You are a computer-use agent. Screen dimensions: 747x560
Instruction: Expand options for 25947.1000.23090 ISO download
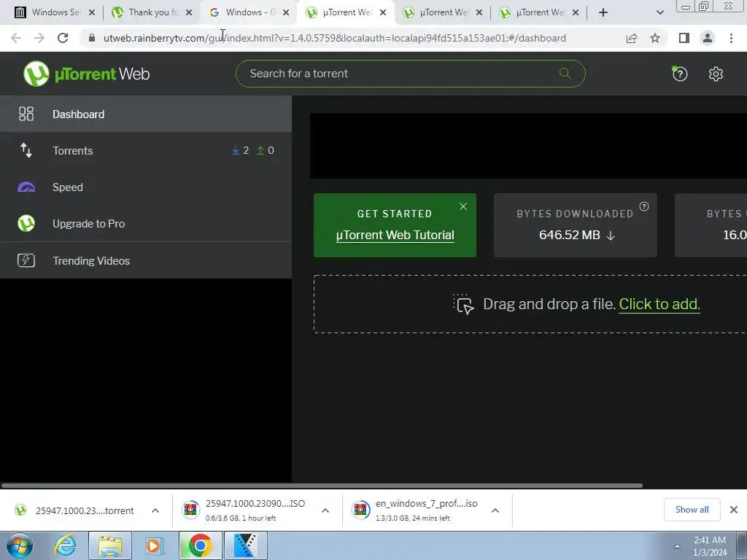(x=325, y=510)
